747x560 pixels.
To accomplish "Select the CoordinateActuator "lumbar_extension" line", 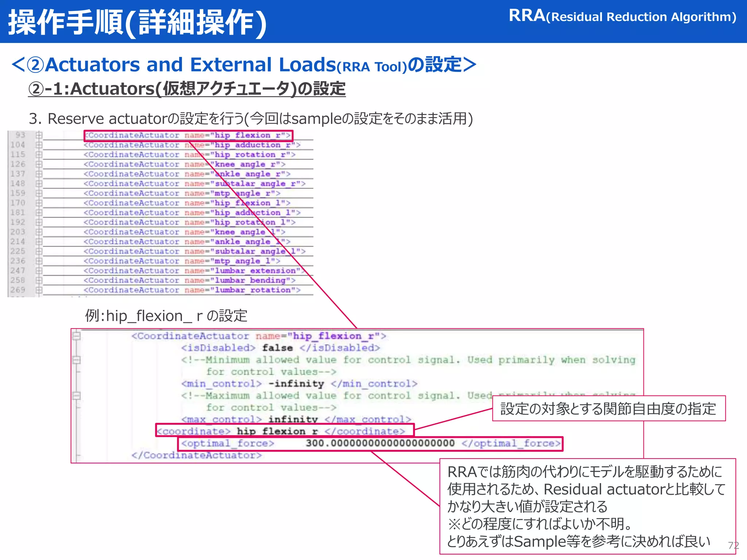I will coord(194,271).
